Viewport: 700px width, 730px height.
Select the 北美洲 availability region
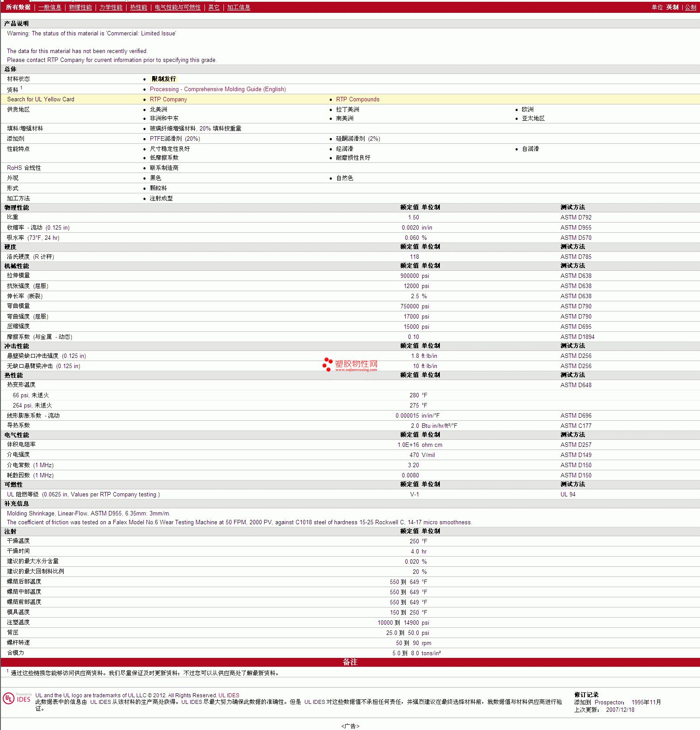tap(158, 109)
